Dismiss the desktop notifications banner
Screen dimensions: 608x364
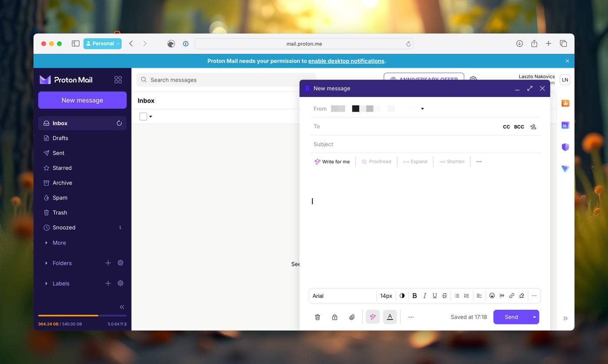pos(567,61)
